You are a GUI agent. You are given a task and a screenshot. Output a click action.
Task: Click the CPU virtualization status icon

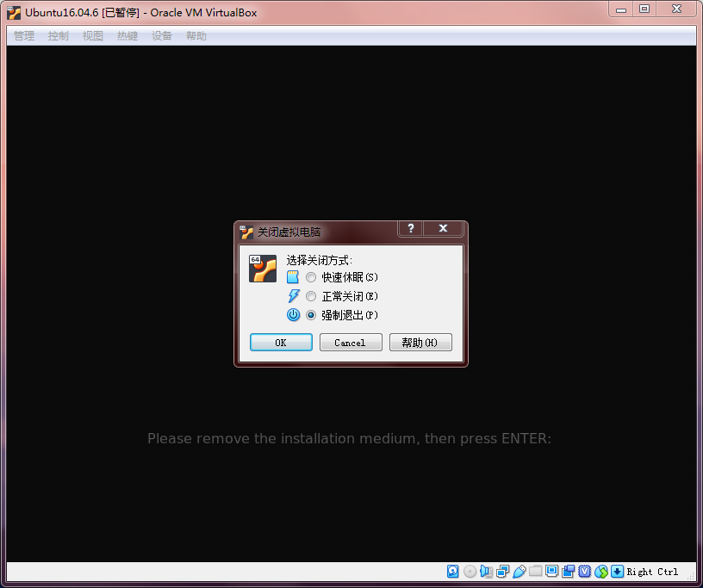point(585,571)
